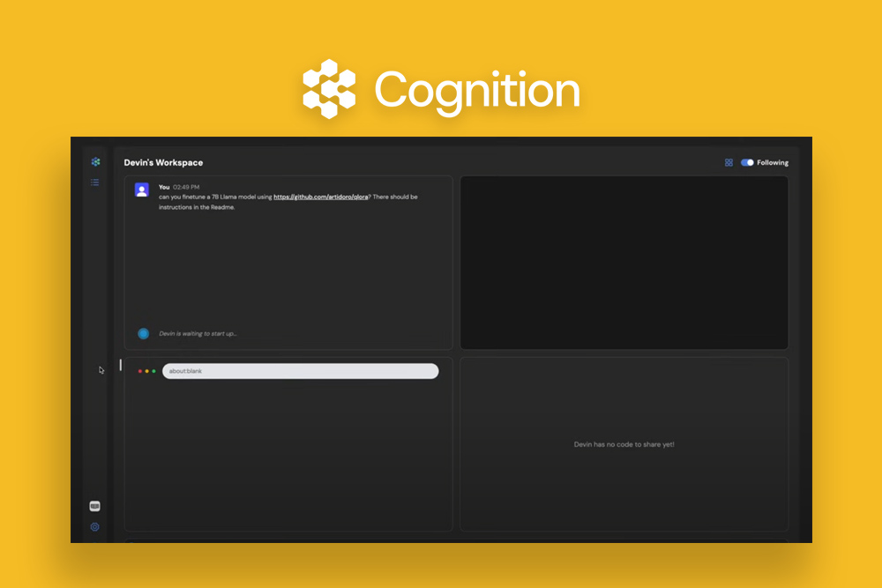
Task: Open the sessions list icon in the sidebar
Action: click(95, 182)
